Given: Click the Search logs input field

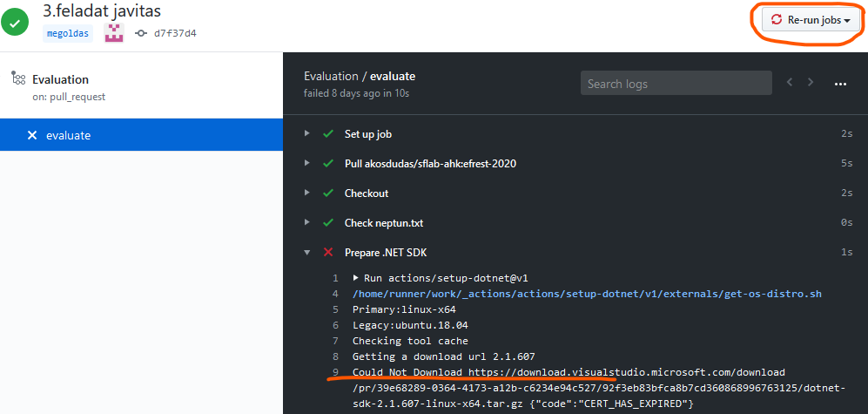Looking at the screenshot, I should (676, 84).
